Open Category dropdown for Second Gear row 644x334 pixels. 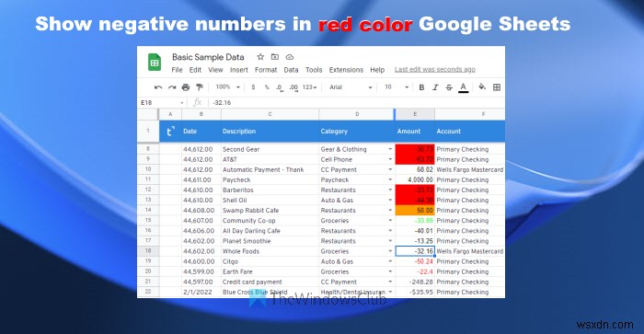(390, 149)
